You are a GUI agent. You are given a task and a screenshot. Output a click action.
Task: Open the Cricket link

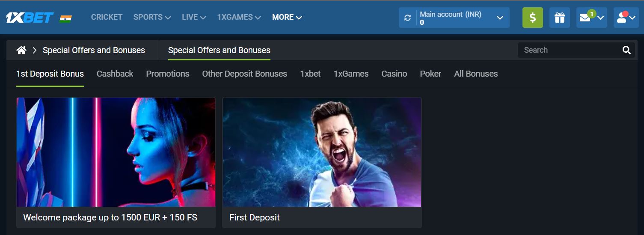tap(107, 17)
